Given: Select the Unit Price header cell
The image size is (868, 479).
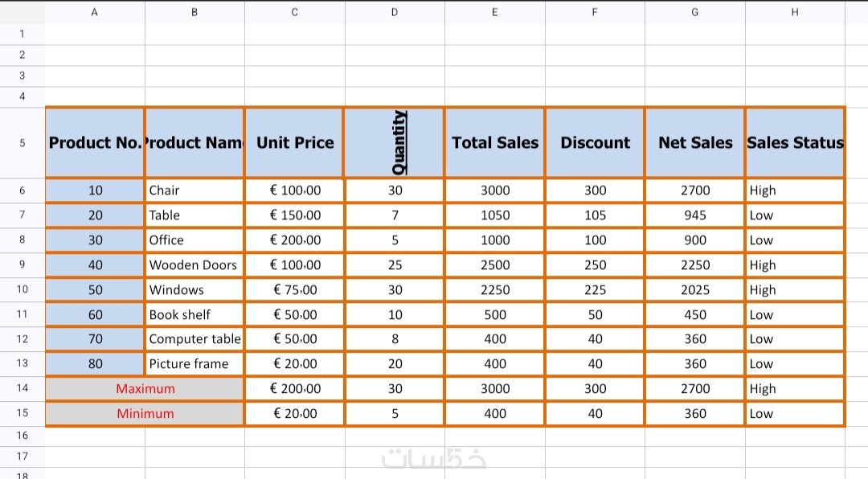Looking at the screenshot, I should click(295, 142).
